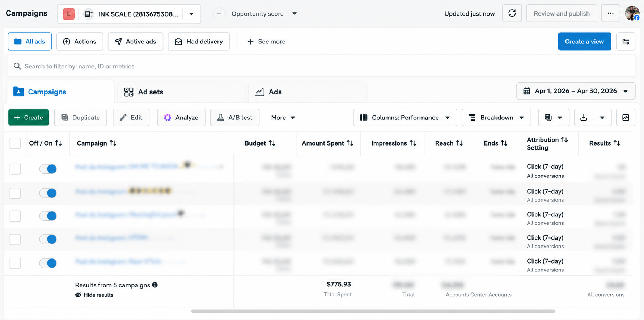Viewport: 644px width, 320px height.
Task: Click the Duplicate button
Action: 80,118
